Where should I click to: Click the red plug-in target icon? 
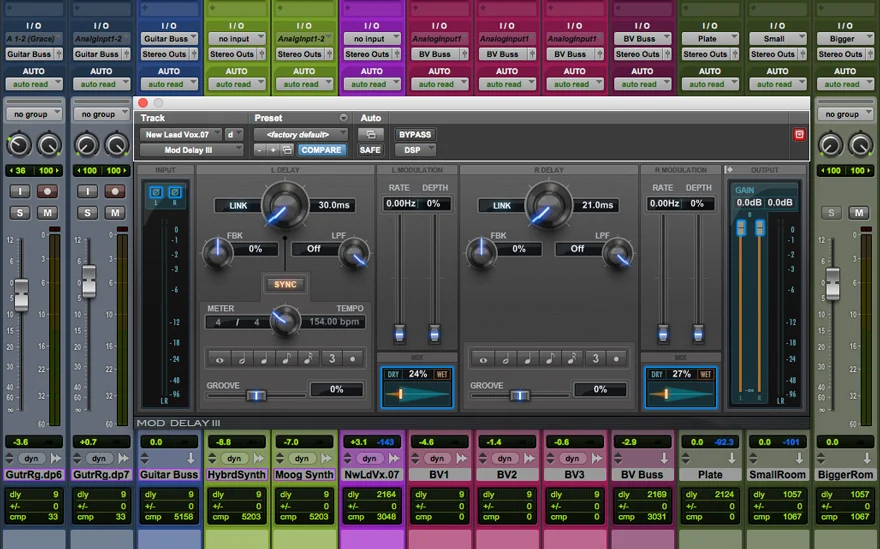coord(799,135)
